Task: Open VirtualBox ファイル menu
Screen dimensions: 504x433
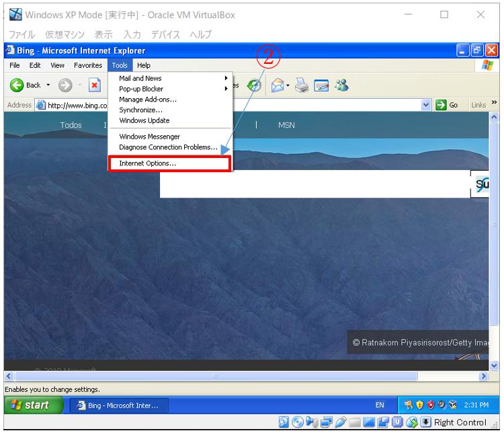Action: click(22, 34)
